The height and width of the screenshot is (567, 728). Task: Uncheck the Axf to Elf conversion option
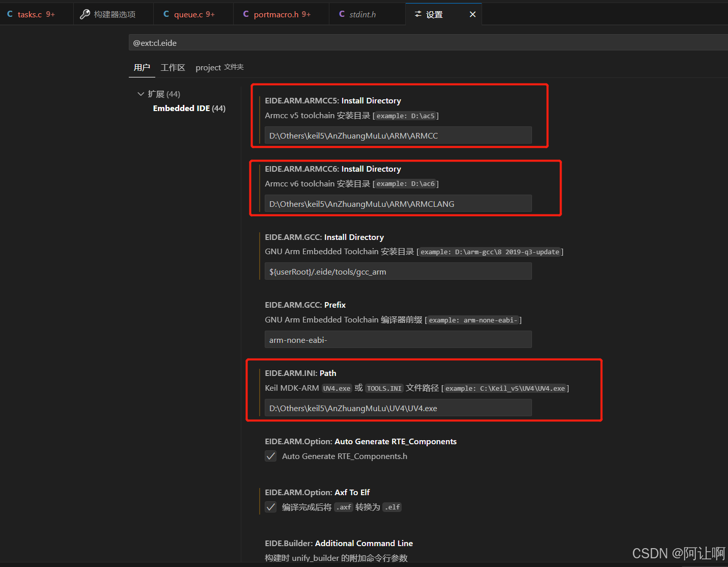coord(270,507)
